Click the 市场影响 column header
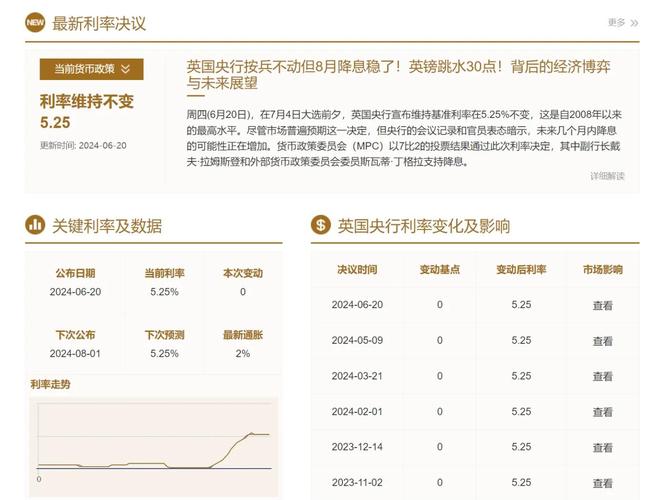The image size is (661, 500). pos(602,269)
